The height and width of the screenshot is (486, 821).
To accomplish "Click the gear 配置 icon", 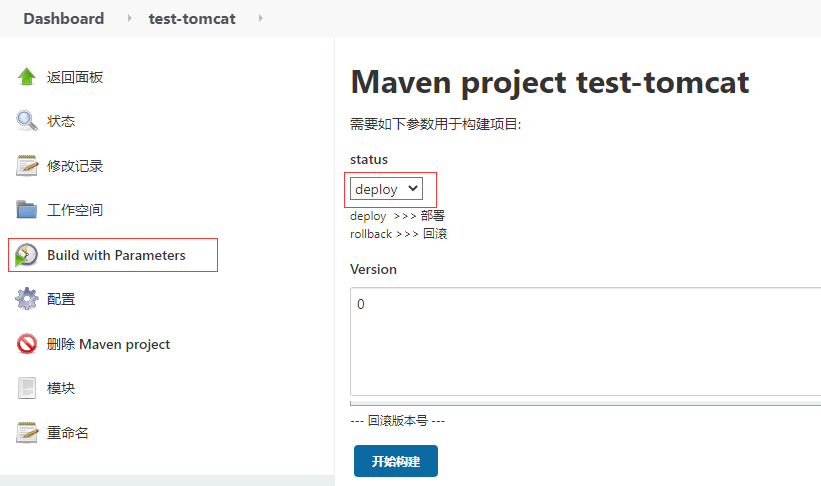I will click(x=26, y=299).
